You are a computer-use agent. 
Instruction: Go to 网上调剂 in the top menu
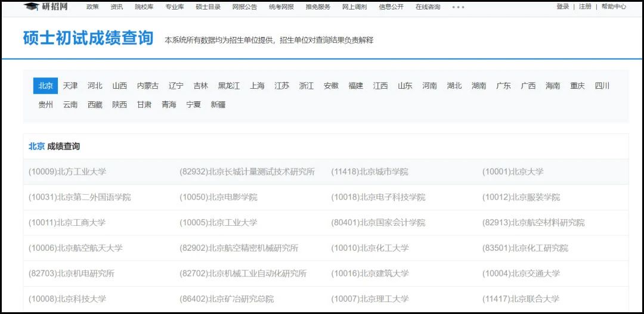pos(354,7)
